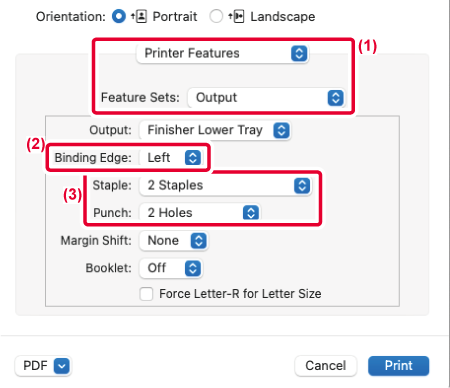Open the Feature Sets Output menu
This screenshot has height=388, width=450.
click(266, 98)
